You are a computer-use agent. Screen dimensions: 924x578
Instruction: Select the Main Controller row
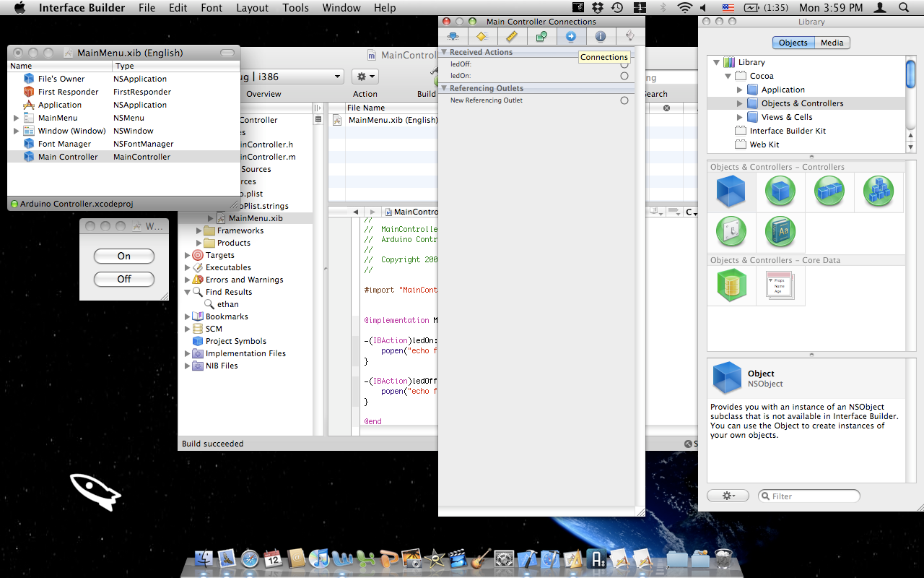pyautogui.click(x=123, y=157)
